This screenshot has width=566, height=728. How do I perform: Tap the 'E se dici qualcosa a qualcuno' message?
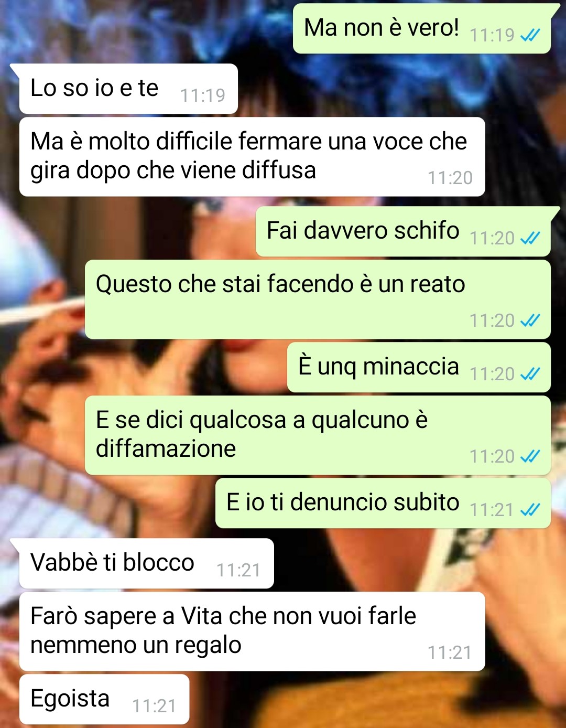(x=318, y=435)
